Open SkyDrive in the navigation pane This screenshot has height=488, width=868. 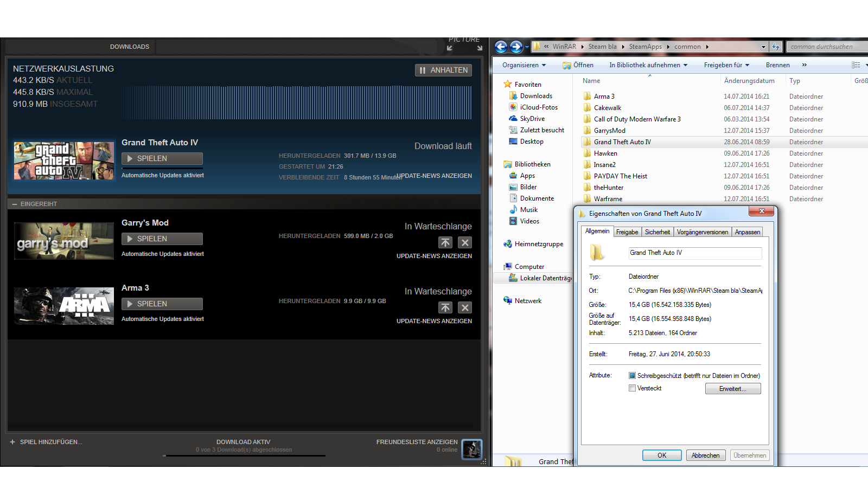(x=532, y=119)
